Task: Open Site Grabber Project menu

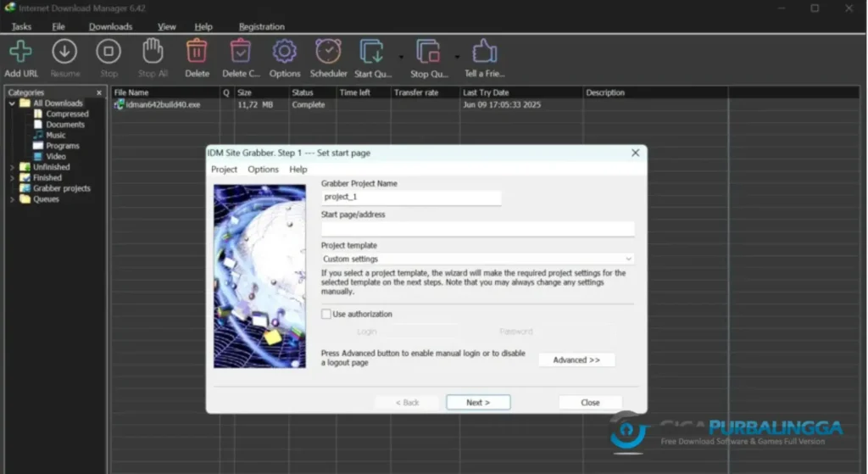Action: (224, 170)
